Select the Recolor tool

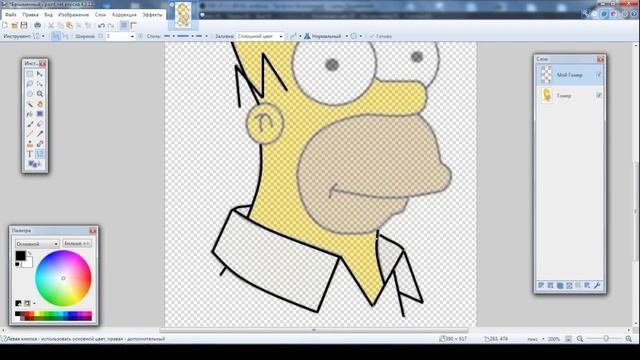point(40,144)
